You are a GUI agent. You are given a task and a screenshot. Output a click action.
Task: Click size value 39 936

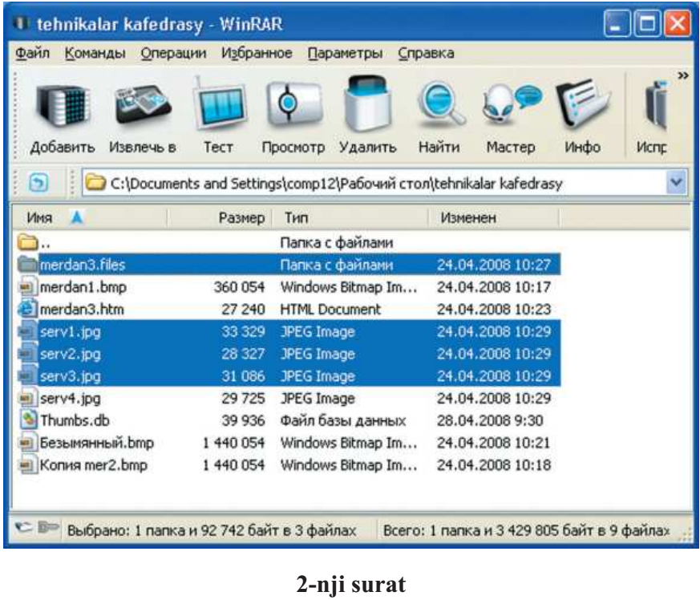[x=243, y=420]
